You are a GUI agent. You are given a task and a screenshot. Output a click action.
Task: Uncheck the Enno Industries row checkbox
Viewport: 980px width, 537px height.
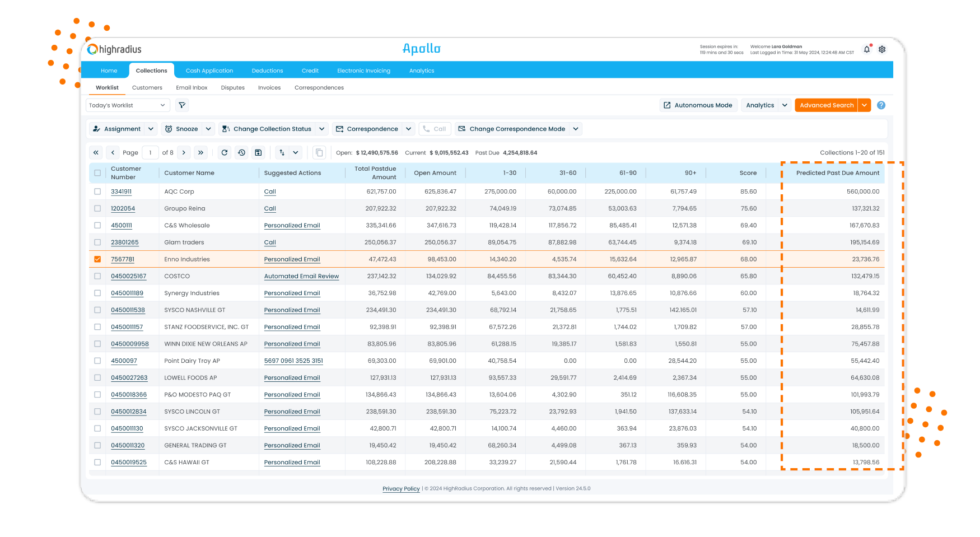pos(97,259)
